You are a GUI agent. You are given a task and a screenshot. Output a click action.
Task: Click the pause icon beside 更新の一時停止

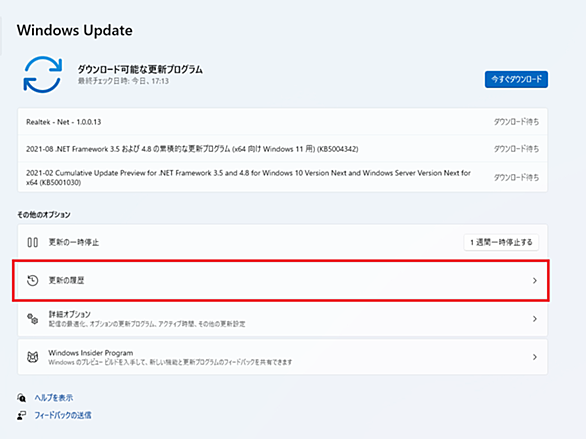(x=33, y=242)
